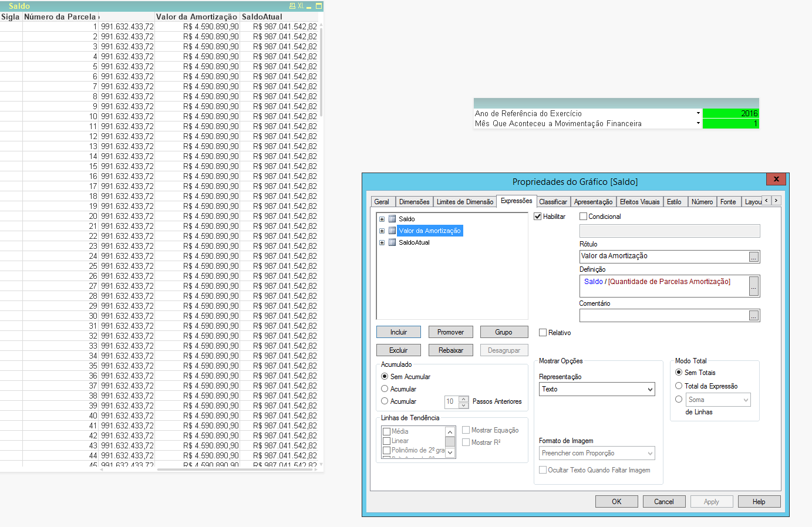The image size is (812, 527).
Task: Click the table icon beside Saldo expression
Action: click(x=392, y=219)
